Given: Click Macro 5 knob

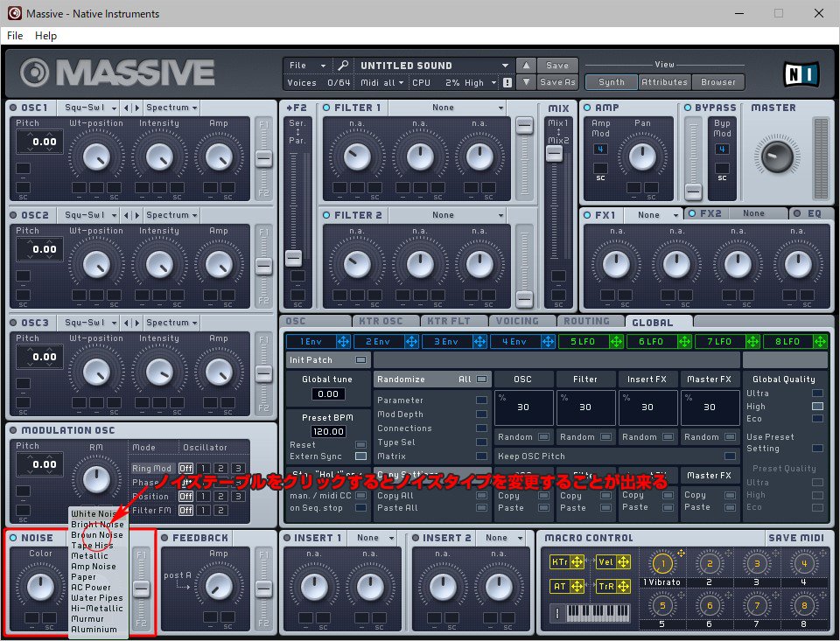Looking at the screenshot, I should 662,606.
